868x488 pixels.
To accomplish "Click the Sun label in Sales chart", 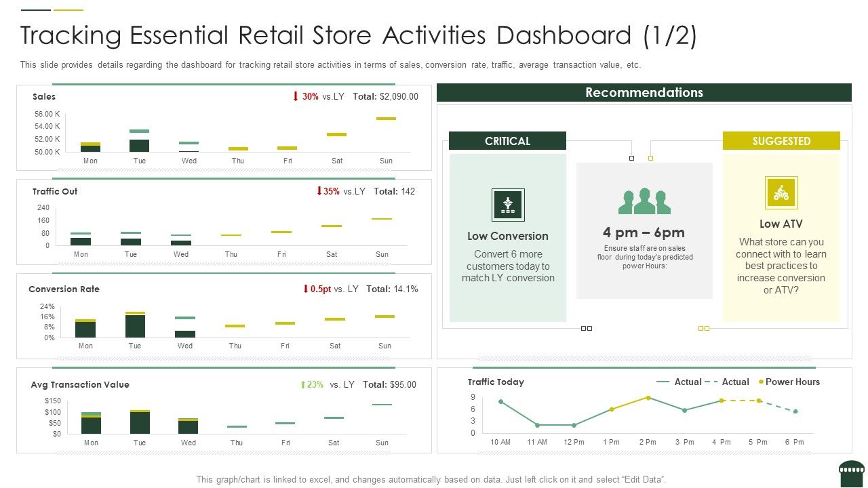I will [386, 161].
